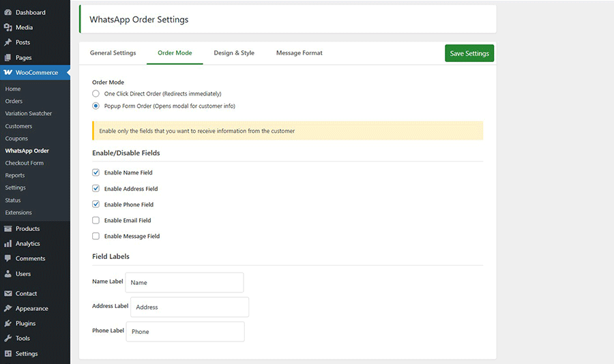Click the Plugins plug icon

coord(8,323)
